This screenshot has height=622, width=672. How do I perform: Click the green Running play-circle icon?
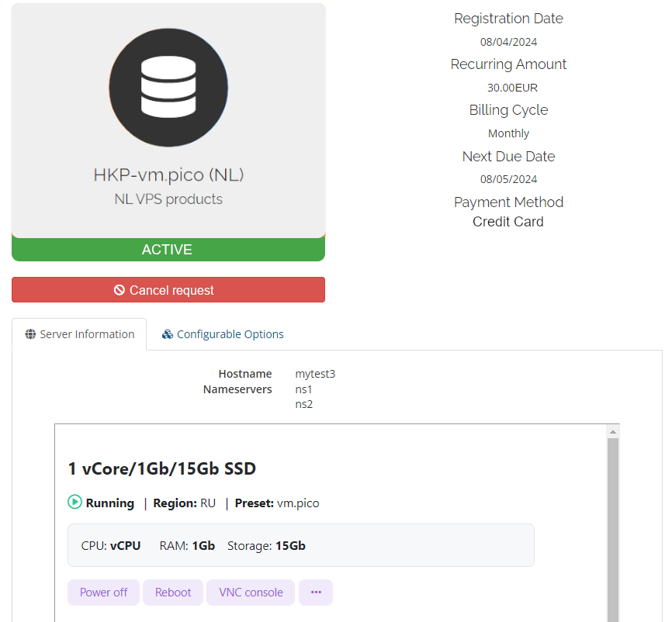(74, 503)
